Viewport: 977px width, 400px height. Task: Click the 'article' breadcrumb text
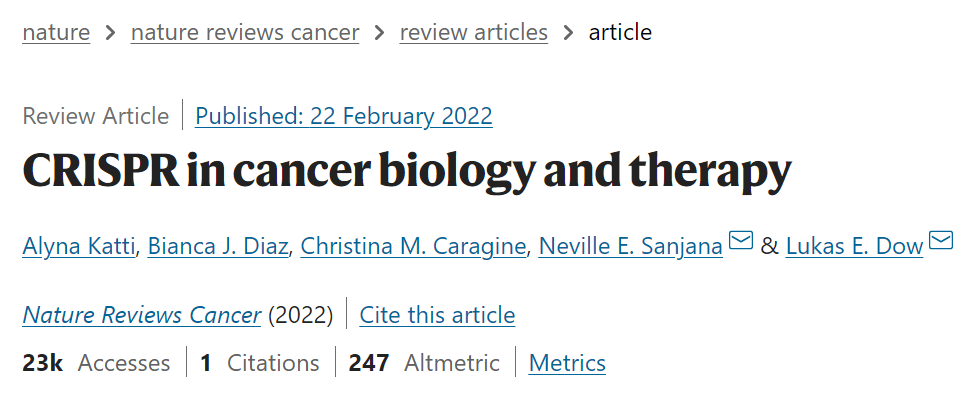click(620, 32)
